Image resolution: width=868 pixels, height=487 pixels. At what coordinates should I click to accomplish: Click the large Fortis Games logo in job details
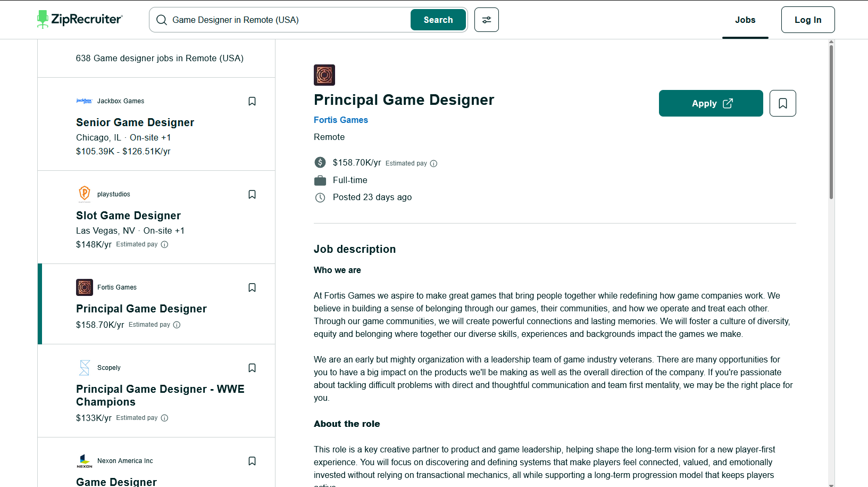point(324,75)
